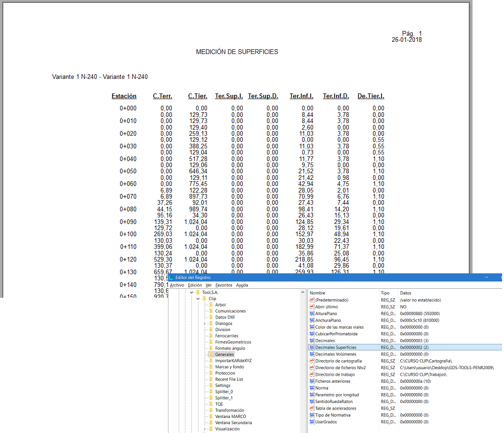The width and height of the screenshot is (504, 433).
Task: Select the Splitter_0 key
Action: [x=224, y=392]
